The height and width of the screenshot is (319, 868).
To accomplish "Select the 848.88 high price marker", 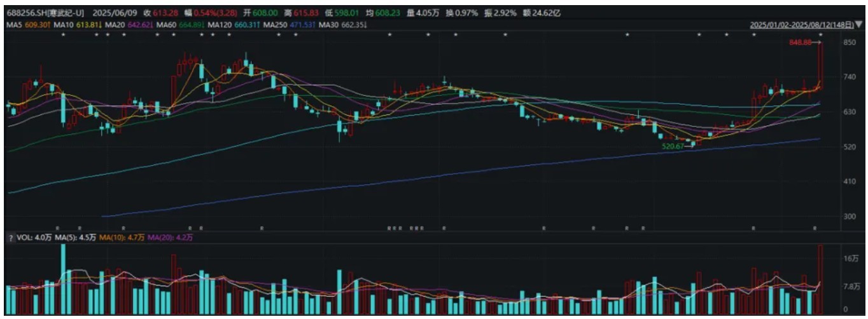I will click(801, 43).
